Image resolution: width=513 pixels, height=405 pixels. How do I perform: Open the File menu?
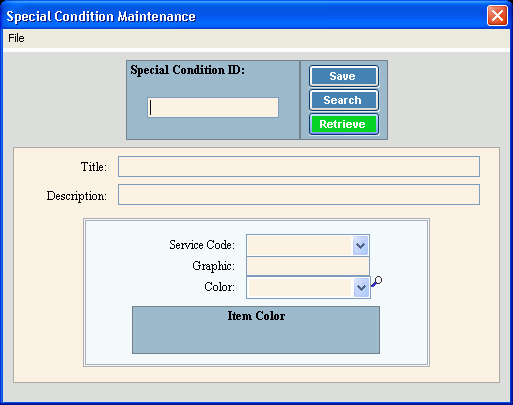coord(16,38)
